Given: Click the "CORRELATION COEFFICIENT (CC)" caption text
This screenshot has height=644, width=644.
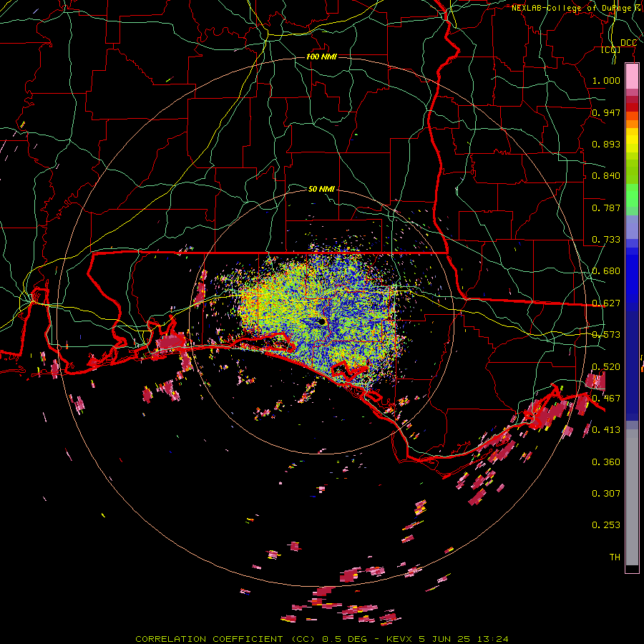Looking at the screenshot, I should (x=225, y=639).
